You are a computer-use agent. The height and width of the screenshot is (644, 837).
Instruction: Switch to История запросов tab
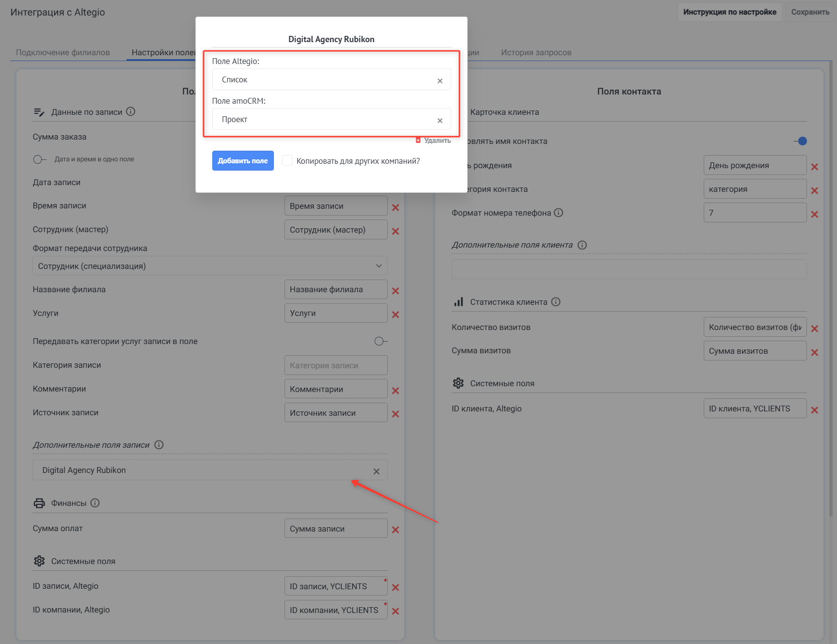pos(536,52)
